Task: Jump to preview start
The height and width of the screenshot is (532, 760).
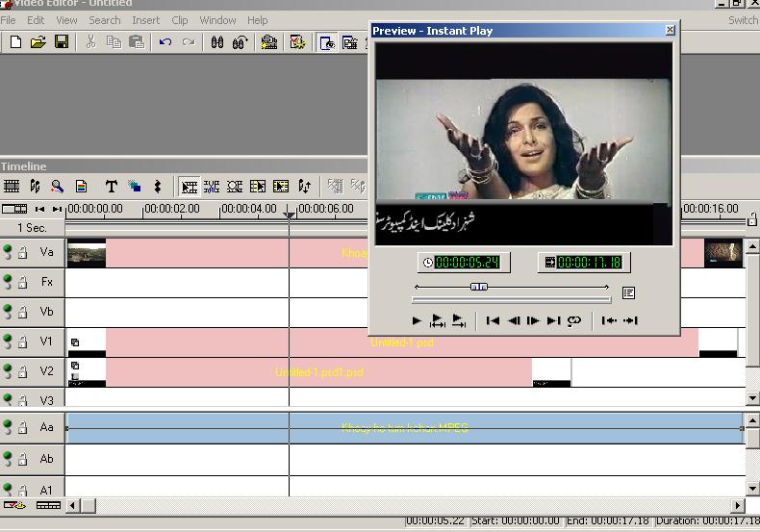Action: click(493, 320)
